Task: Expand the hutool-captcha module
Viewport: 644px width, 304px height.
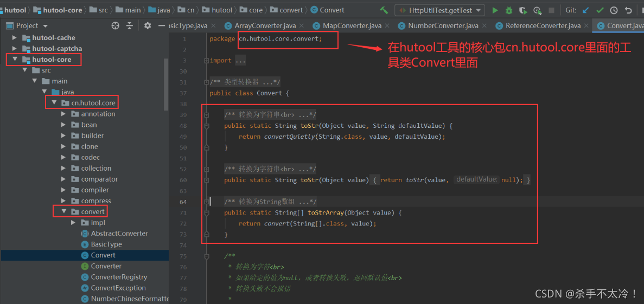Action: point(15,48)
